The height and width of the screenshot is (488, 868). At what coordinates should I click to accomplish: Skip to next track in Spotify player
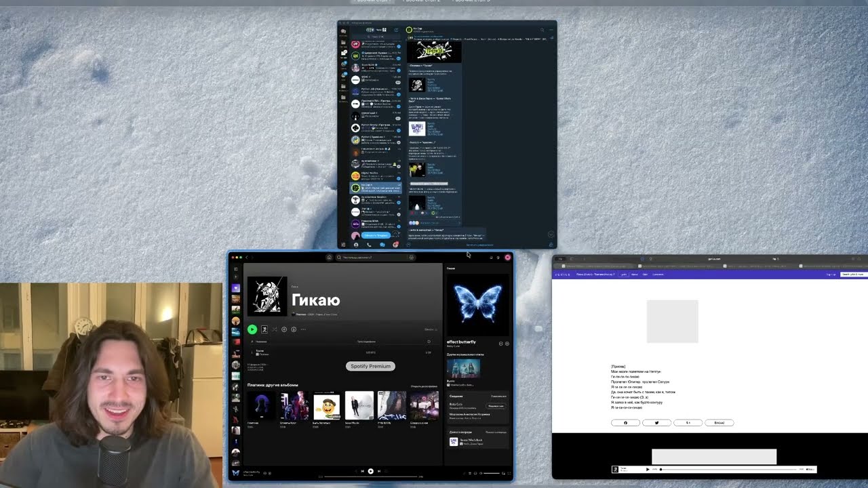click(378, 471)
